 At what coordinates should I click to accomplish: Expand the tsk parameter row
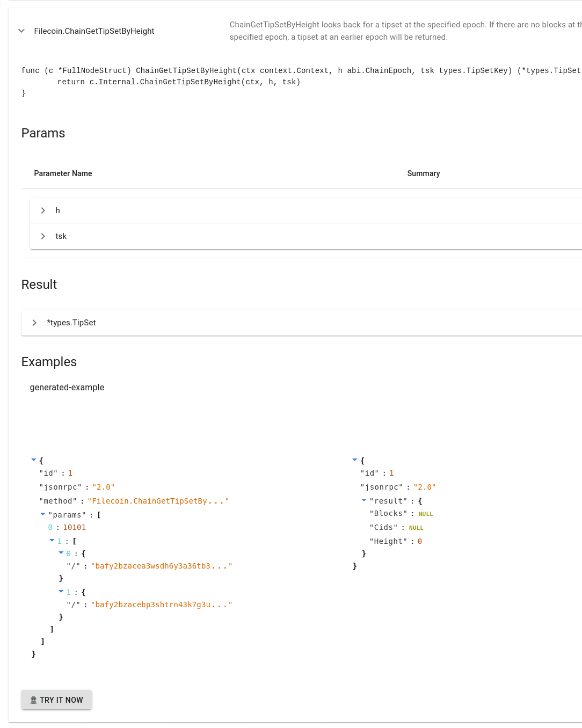click(x=43, y=236)
